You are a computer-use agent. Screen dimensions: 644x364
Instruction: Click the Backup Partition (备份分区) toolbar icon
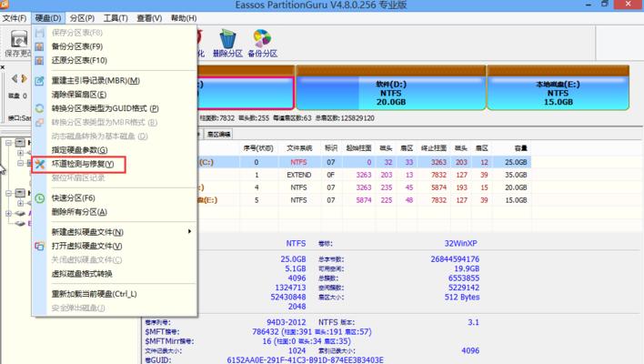point(263,38)
